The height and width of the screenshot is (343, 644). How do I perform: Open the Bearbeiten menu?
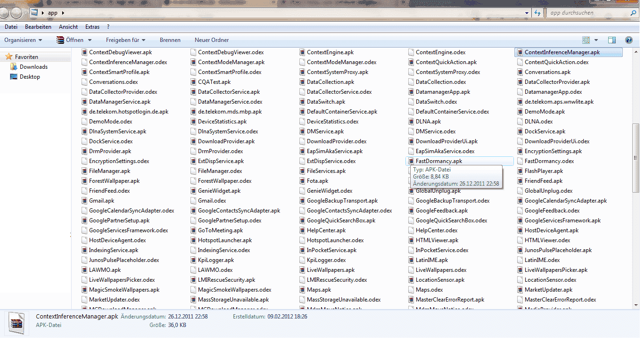[38, 27]
